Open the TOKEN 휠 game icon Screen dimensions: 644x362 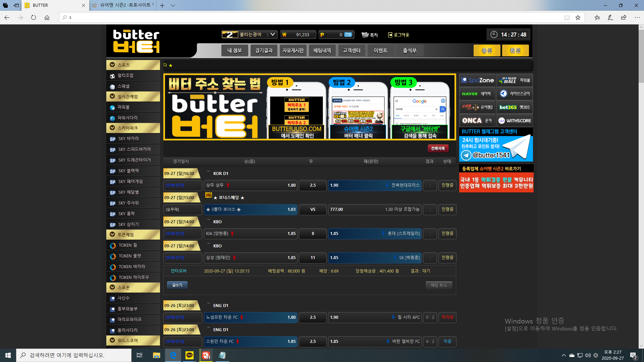113,246
